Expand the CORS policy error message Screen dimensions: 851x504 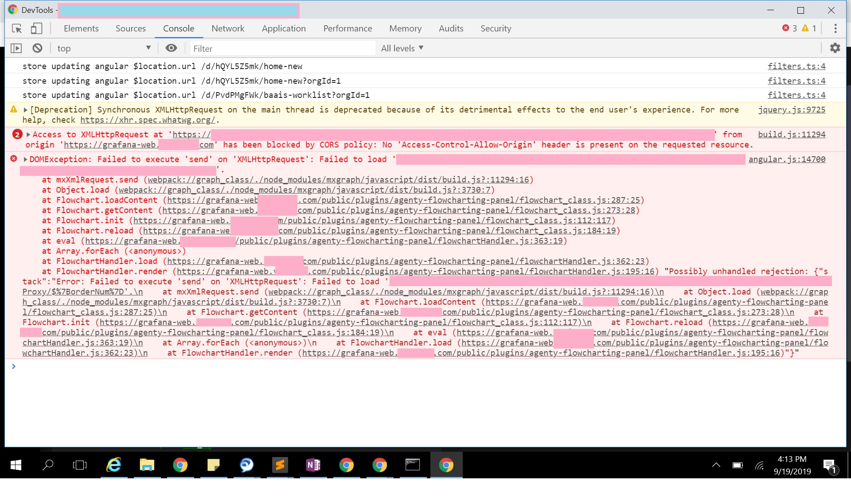click(27, 135)
